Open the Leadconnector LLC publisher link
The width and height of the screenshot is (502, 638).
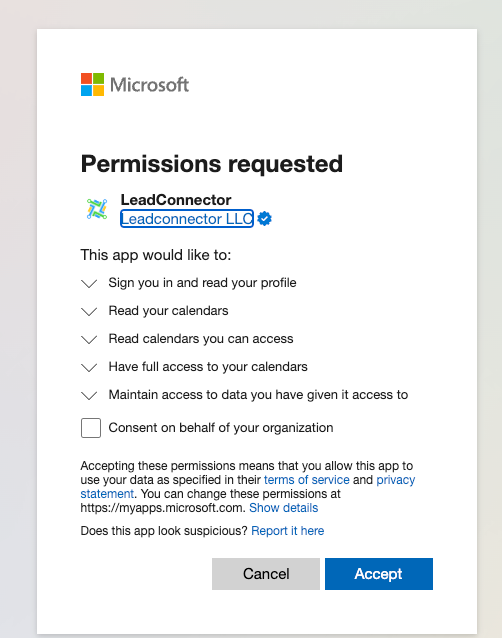tap(187, 219)
